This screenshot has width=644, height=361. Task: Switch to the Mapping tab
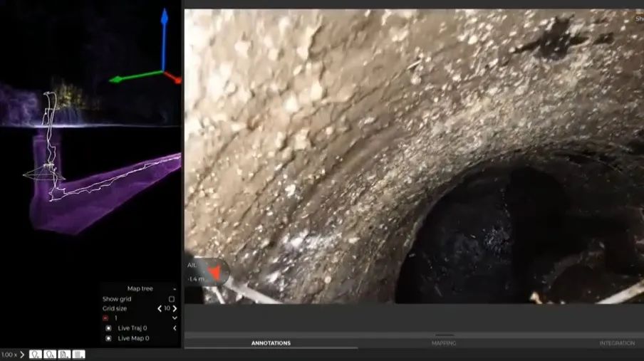click(x=444, y=343)
